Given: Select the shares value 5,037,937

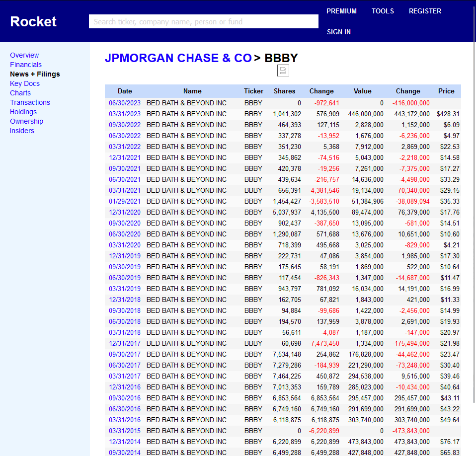Looking at the screenshot, I should tap(287, 212).
